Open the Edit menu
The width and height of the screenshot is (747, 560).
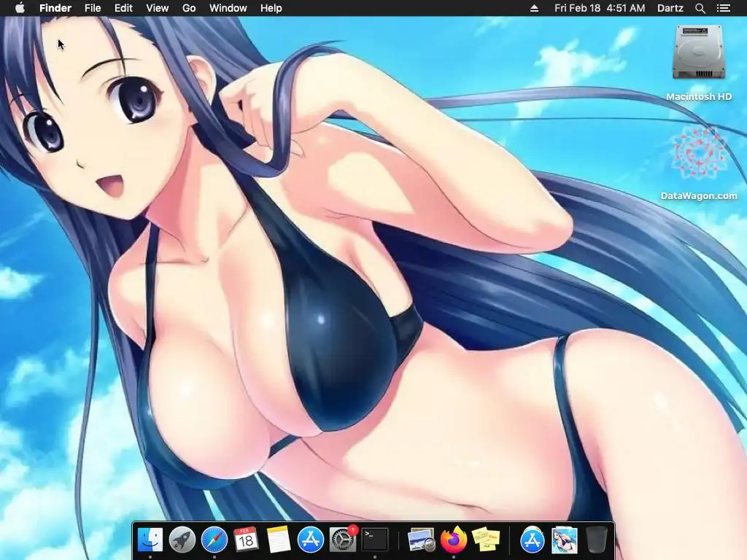pos(123,8)
